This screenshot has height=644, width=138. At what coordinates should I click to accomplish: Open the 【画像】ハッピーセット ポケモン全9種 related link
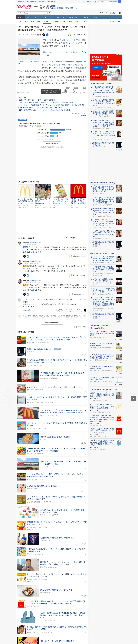pos(37,100)
